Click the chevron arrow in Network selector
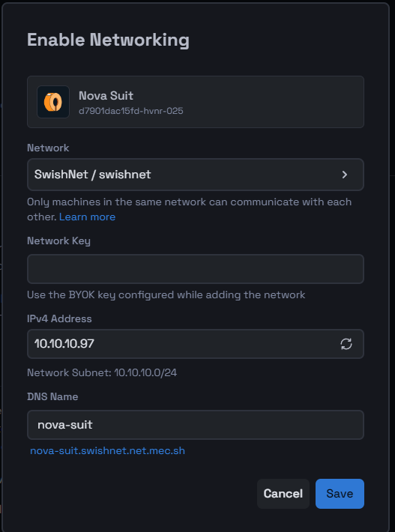Screen dimensions: 395x532 345,175
